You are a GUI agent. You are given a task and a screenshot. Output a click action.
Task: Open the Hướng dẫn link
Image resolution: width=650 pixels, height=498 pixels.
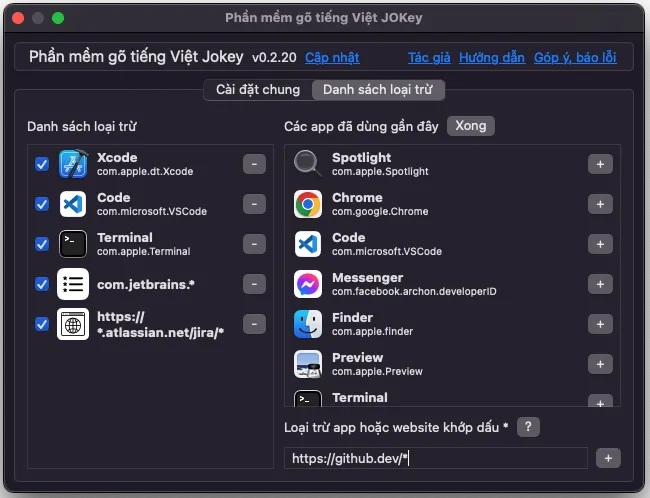tap(492, 58)
